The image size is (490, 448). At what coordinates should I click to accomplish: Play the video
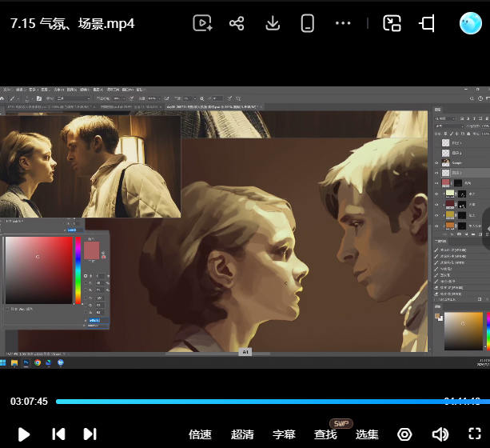pos(24,434)
